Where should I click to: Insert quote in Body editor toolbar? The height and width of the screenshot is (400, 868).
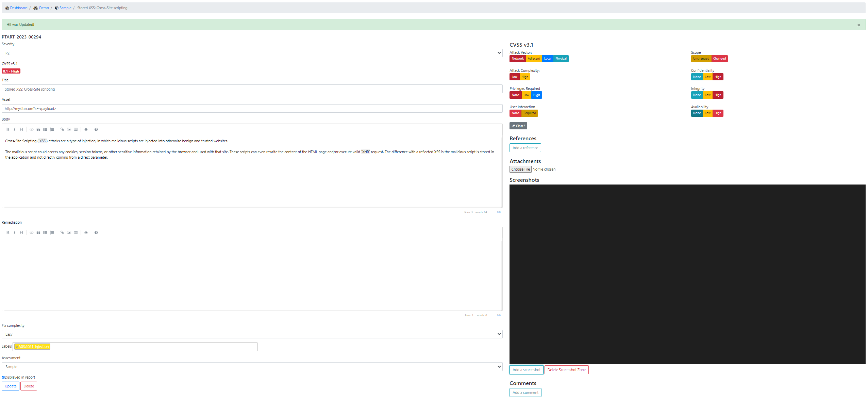coord(38,129)
